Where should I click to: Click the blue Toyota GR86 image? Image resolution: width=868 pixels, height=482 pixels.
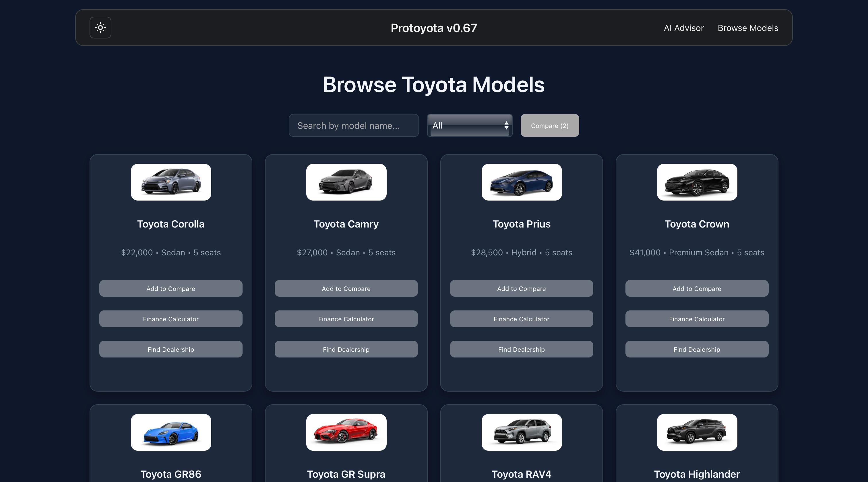click(x=171, y=432)
